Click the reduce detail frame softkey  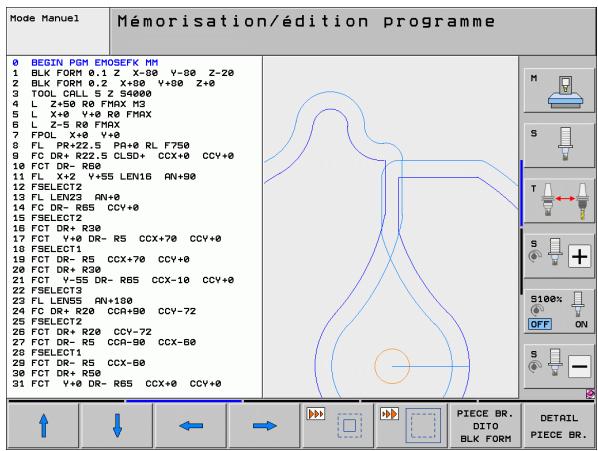[x=338, y=425]
